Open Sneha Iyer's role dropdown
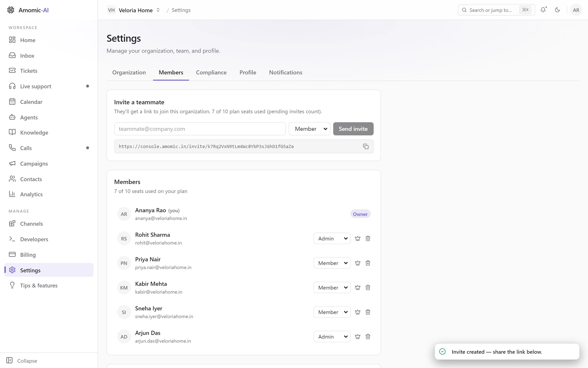Screen dimensions: 588x368 pos(332,312)
